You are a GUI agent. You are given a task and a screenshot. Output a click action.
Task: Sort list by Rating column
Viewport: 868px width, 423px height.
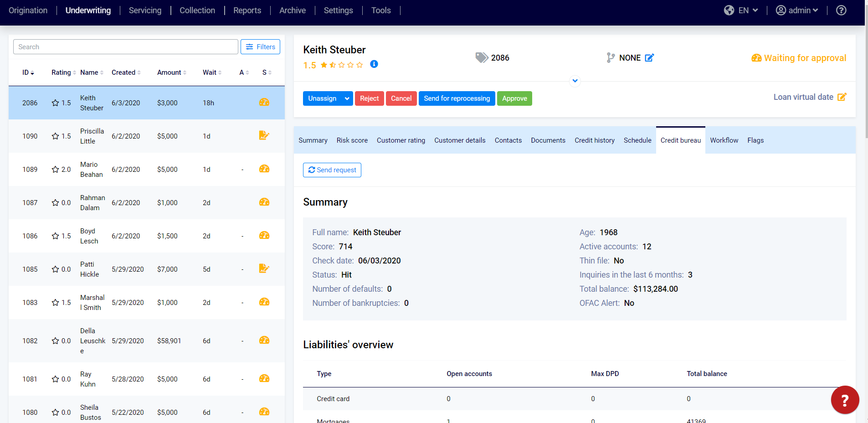click(64, 72)
